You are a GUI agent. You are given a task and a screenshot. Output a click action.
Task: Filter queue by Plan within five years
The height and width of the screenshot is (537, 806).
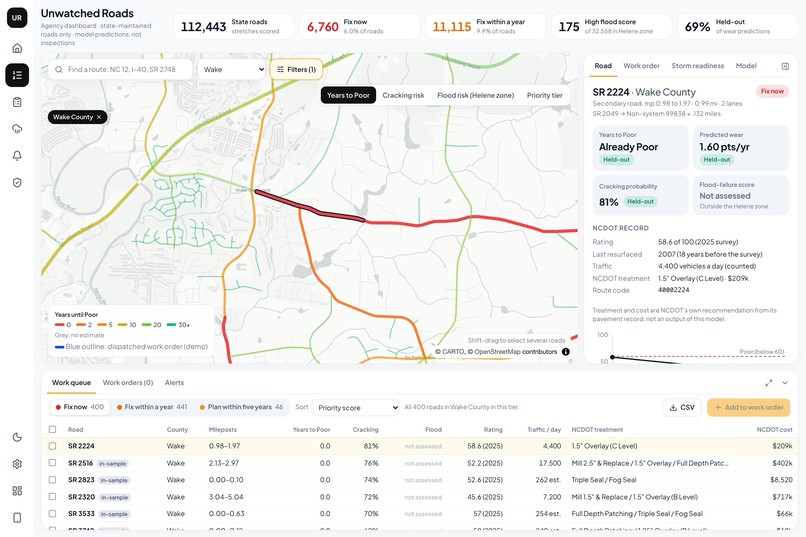[241, 407]
